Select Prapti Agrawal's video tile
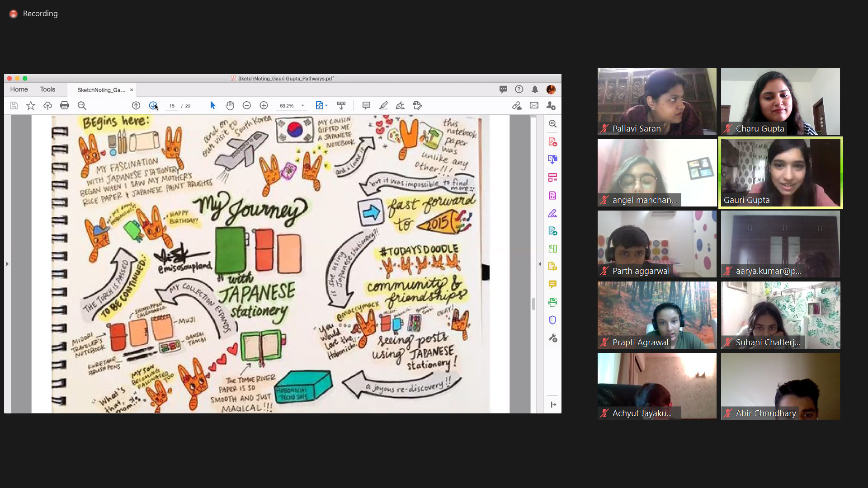Image resolution: width=868 pixels, height=488 pixels. (657, 315)
